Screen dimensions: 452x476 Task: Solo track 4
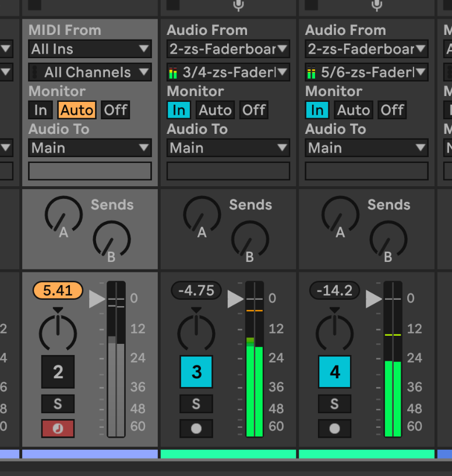334,404
